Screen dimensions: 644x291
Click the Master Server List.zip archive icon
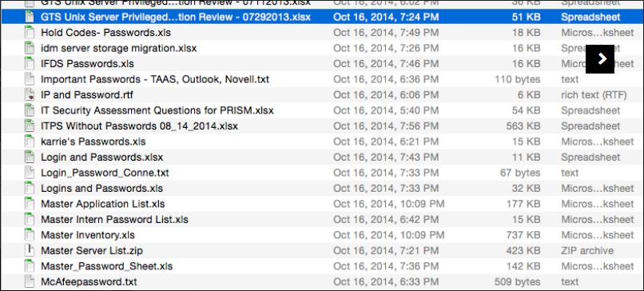click(x=29, y=250)
